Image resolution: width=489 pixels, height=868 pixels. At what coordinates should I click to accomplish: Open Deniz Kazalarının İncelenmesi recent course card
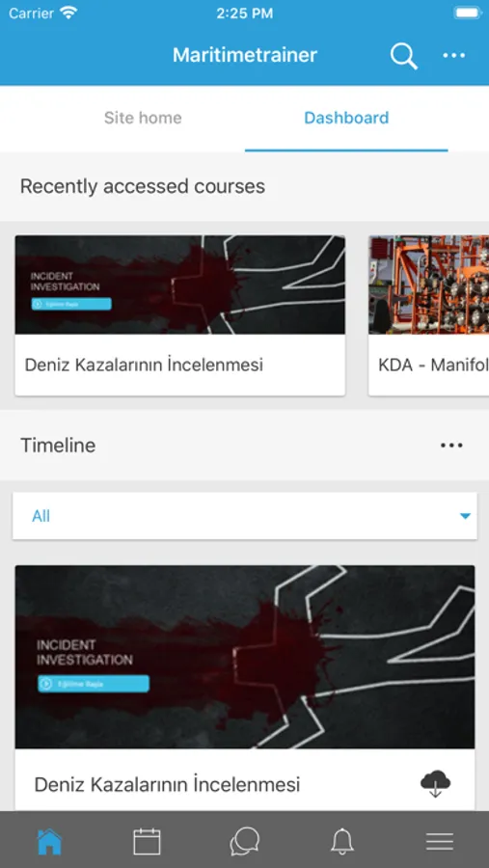point(180,315)
